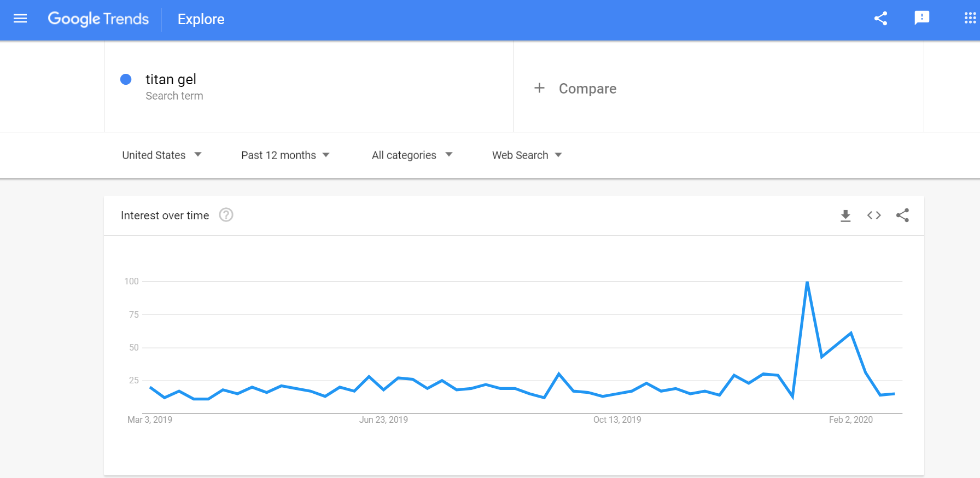Click the share icon in header
Viewport: 980px width, 478px height.
880,19
